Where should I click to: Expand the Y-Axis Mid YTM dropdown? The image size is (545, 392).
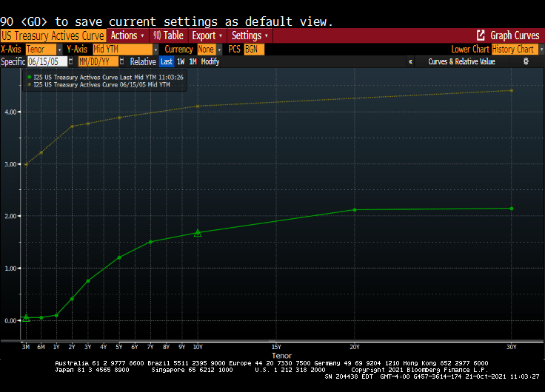coord(156,49)
